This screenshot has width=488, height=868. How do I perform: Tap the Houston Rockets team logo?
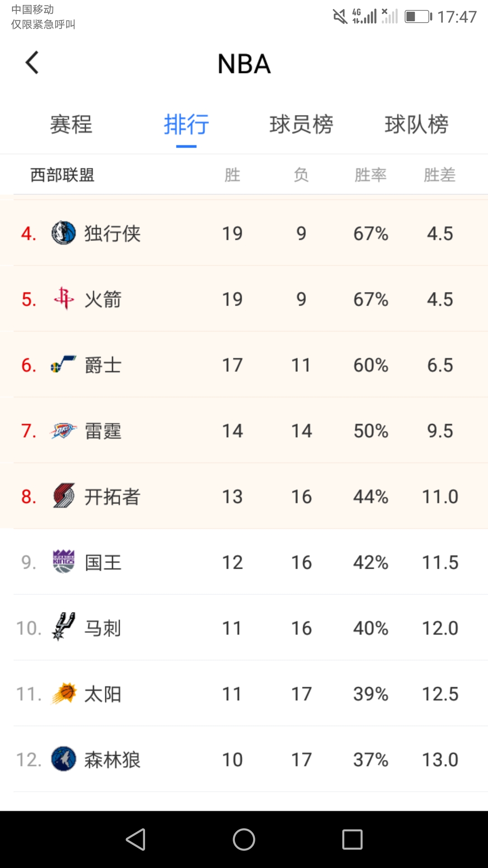63,299
